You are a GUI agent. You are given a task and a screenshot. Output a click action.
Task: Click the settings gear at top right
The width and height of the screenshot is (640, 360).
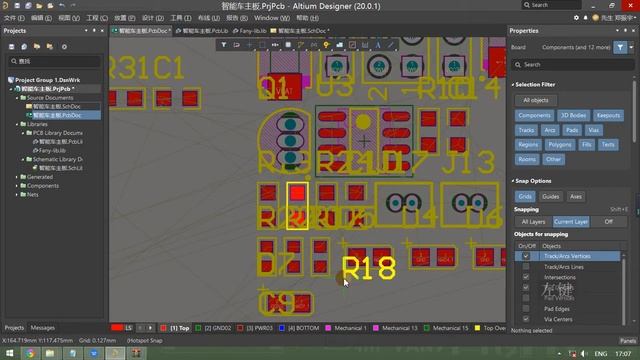pyautogui.click(x=576, y=18)
